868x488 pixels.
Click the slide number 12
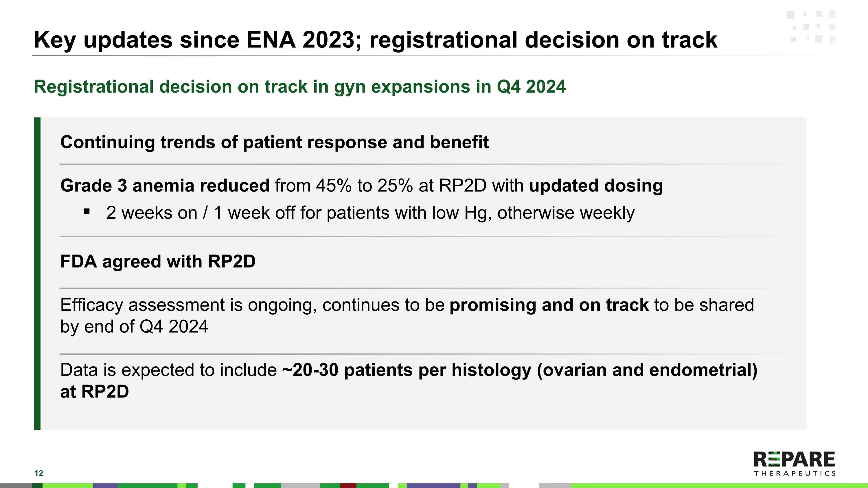(x=39, y=473)
